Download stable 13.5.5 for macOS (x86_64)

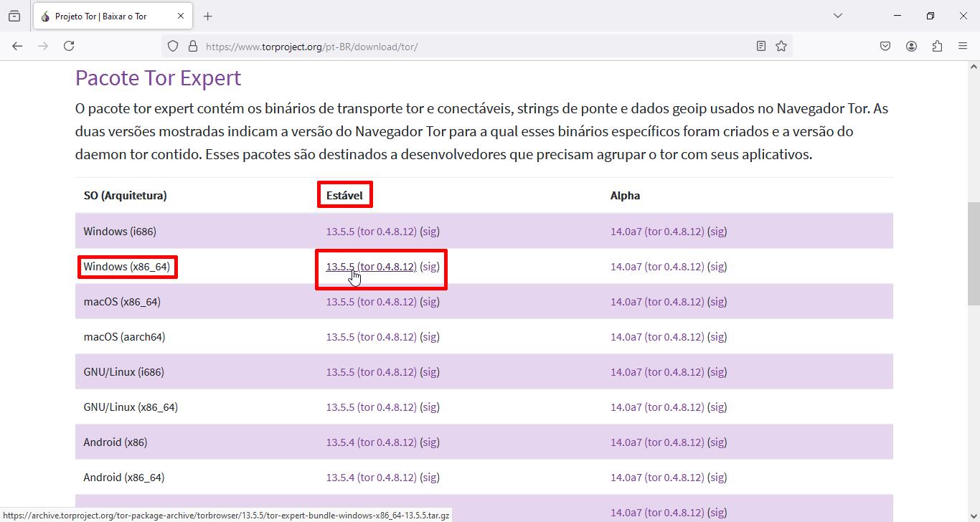coord(372,302)
